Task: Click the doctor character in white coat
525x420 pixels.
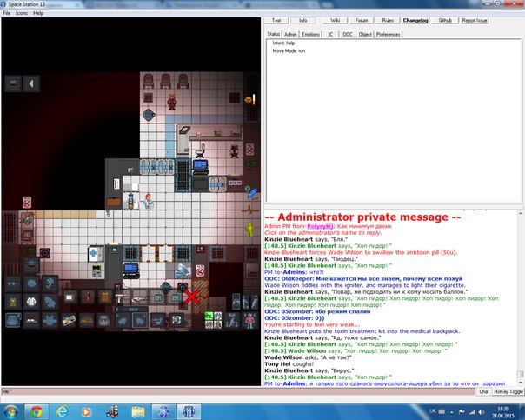Action: point(148,202)
